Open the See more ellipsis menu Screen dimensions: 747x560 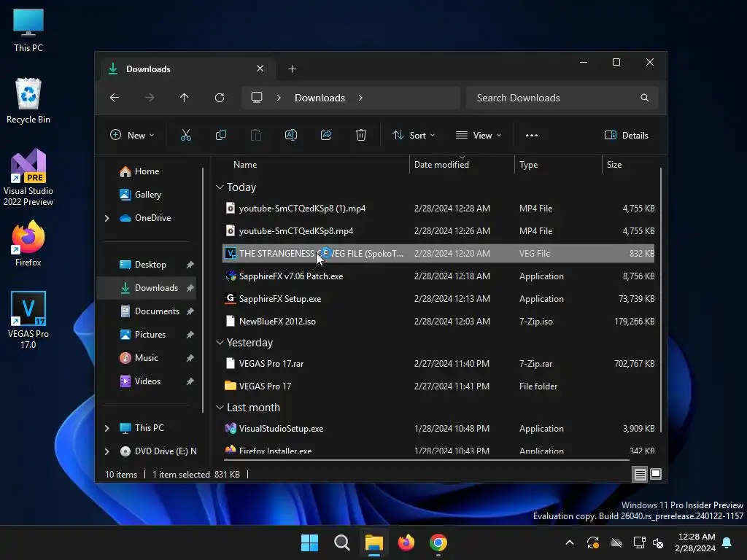pyautogui.click(x=532, y=135)
